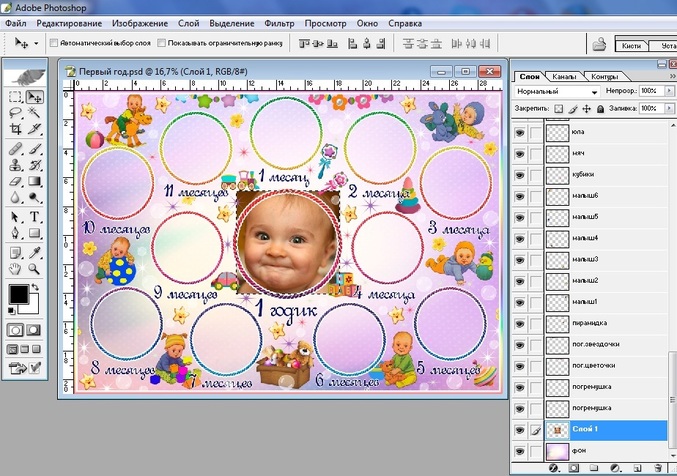Select the Magic Wand tool
Viewport: 677px width, 476px height.
pos(35,113)
